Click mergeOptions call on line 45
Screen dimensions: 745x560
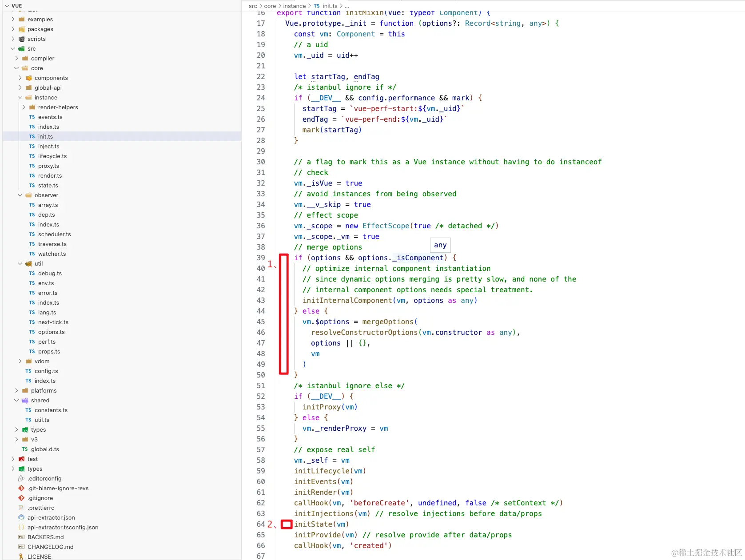(x=388, y=322)
